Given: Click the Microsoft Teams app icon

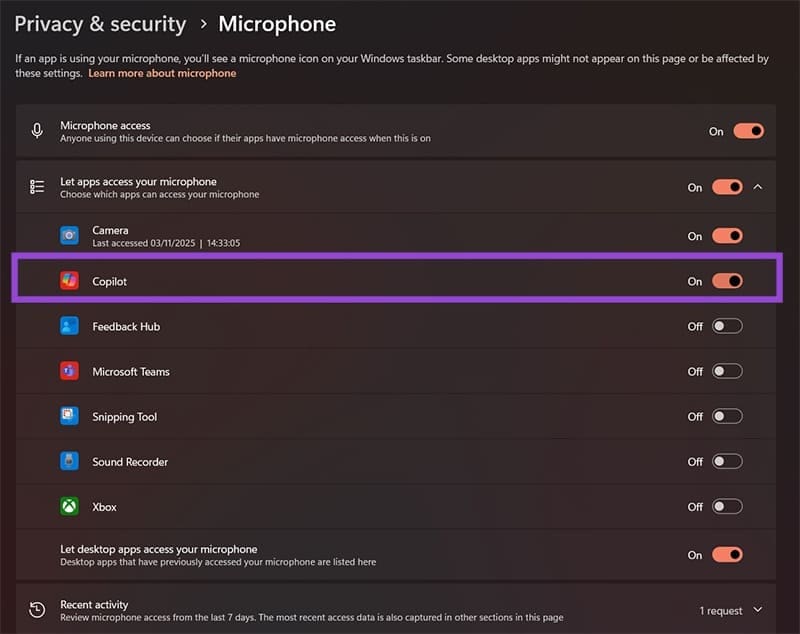Looking at the screenshot, I should pyautogui.click(x=69, y=371).
